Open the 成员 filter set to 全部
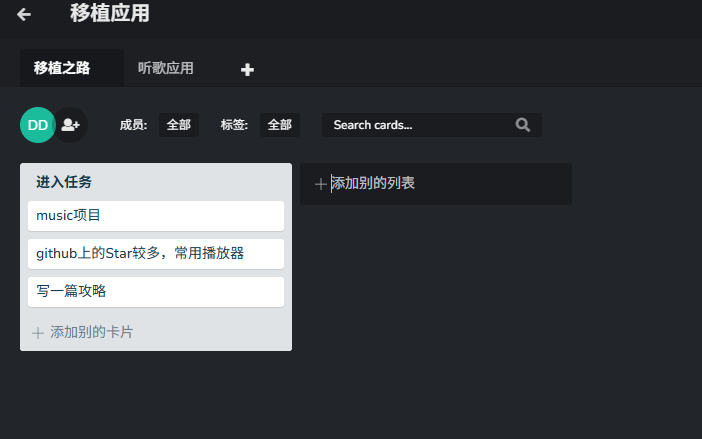702x439 pixels. [179, 125]
